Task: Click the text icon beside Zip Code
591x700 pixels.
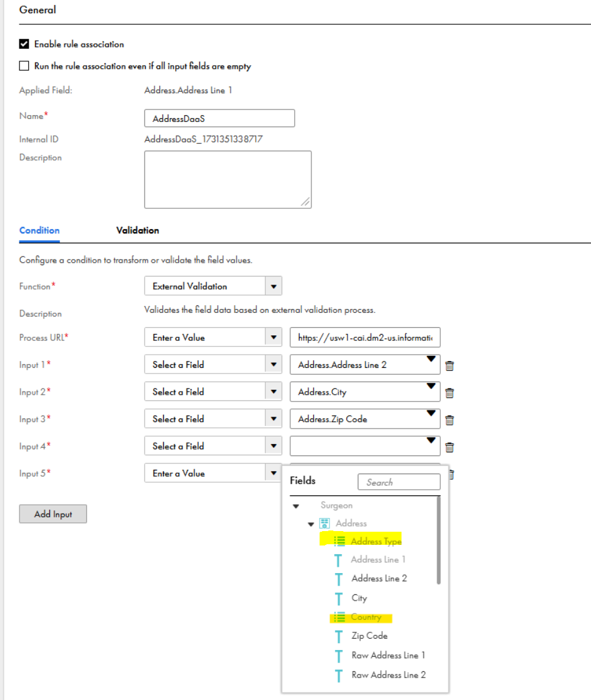Action: pyautogui.click(x=339, y=637)
